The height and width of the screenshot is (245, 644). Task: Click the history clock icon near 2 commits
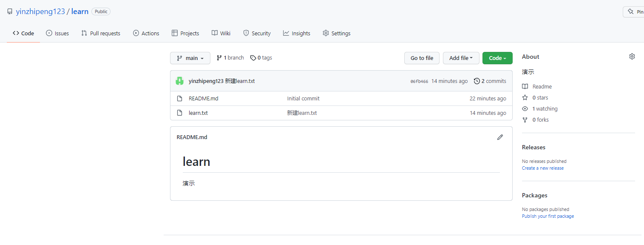[x=477, y=81]
